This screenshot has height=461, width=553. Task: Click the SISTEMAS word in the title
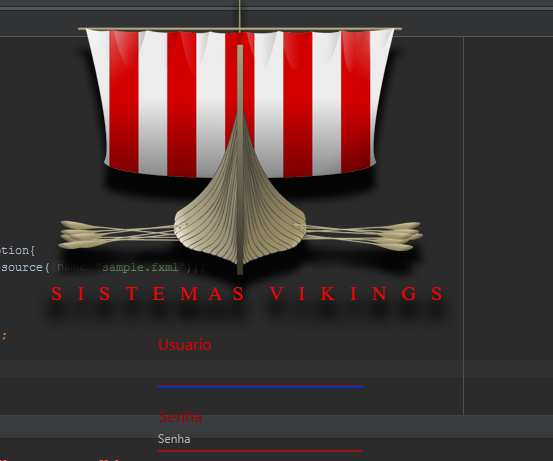(x=148, y=294)
